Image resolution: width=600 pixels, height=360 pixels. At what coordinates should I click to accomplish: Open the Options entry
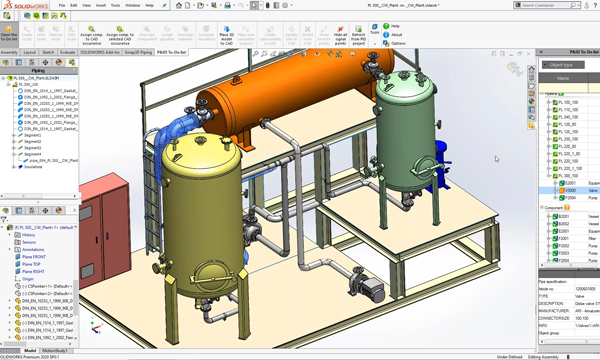[x=395, y=44]
